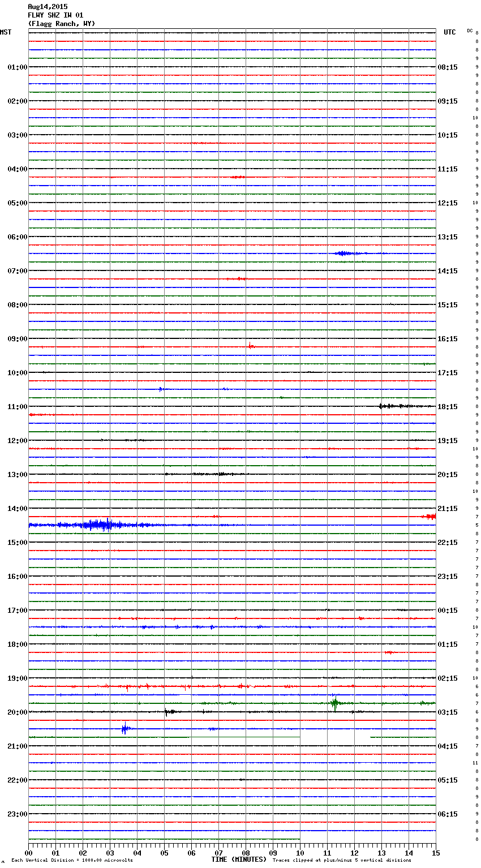This screenshot has width=481, height=868.
Task: Click minute 10 on the bottom axis
Action: pyautogui.click(x=300, y=853)
